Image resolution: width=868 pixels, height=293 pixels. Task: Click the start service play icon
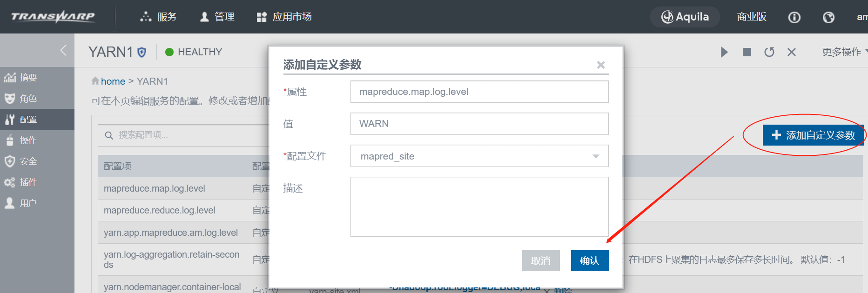tap(724, 52)
